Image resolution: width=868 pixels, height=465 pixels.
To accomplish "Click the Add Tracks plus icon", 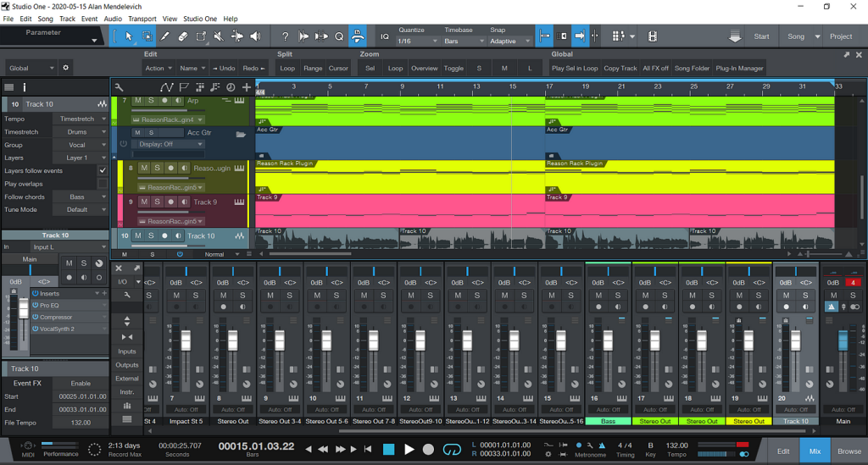I will click(247, 87).
